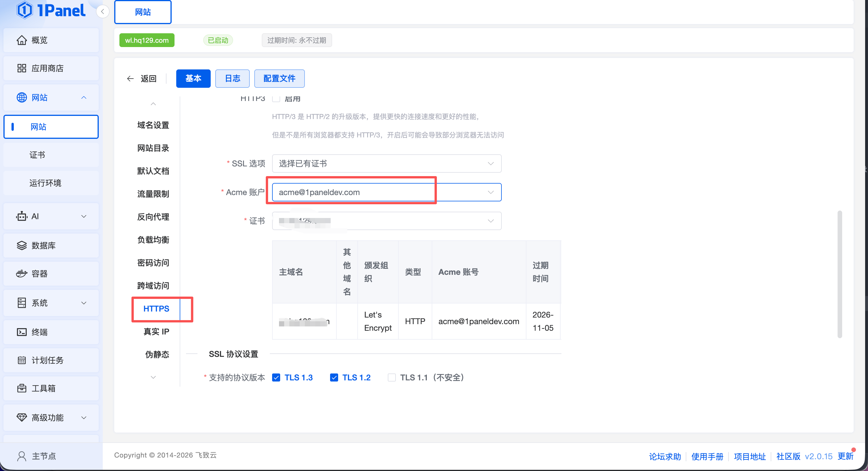The height and width of the screenshot is (471, 868).
Task: Open 概览 overview home icon
Action: pos(22,40)
